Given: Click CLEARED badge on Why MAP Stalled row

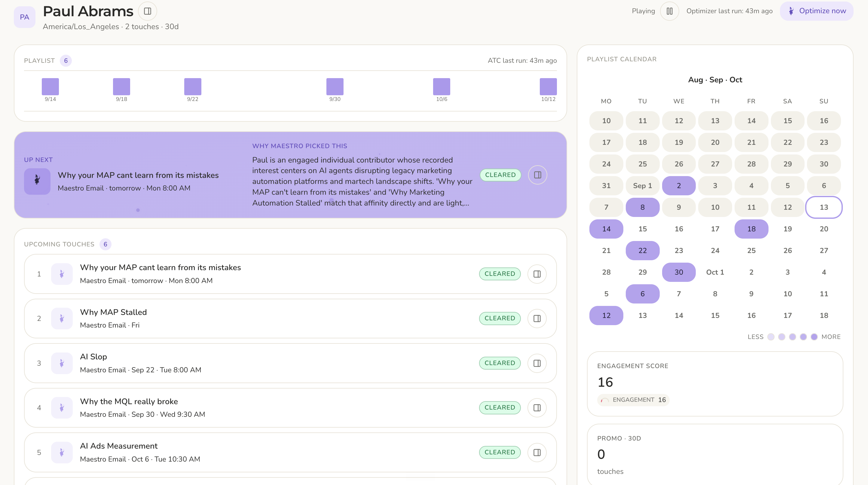Looking at the screenshot, I should 500,318.
